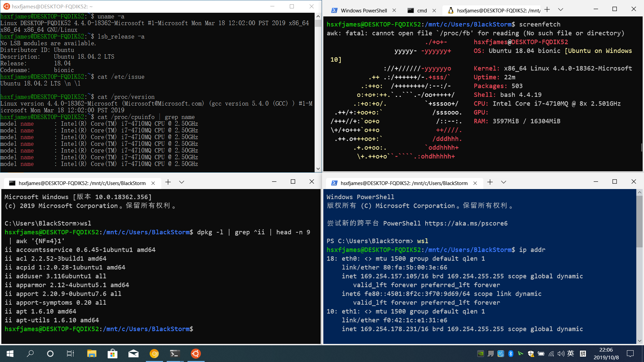Click scroll-down arrow in bottom-right PowerShell scrollbar
The height and width of the screenshot is (362, 644).
point(639,341)
